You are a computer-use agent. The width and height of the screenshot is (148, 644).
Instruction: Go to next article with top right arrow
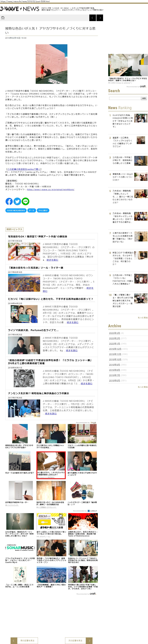[100, 18]
